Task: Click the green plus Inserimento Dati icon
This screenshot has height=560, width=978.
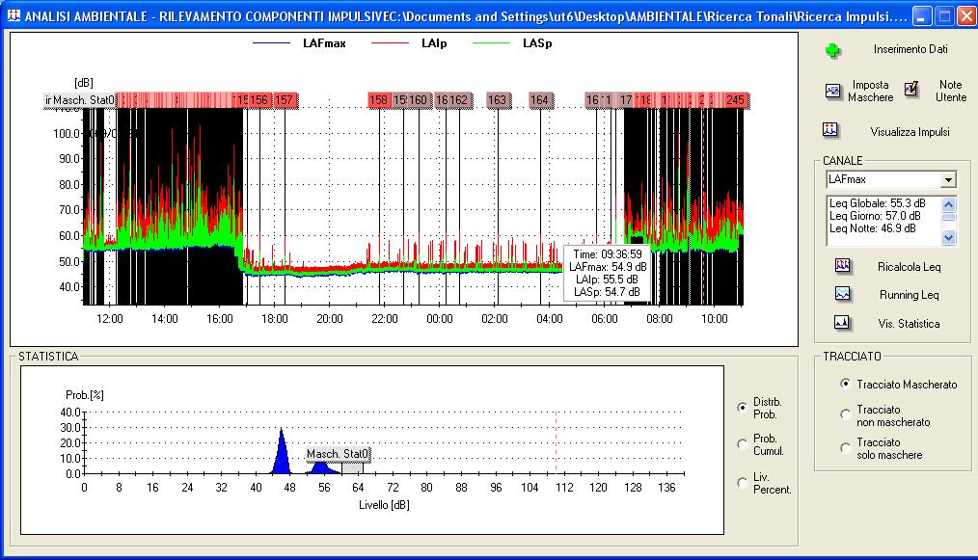Action: pyautogui.click(x=832, y=50)
